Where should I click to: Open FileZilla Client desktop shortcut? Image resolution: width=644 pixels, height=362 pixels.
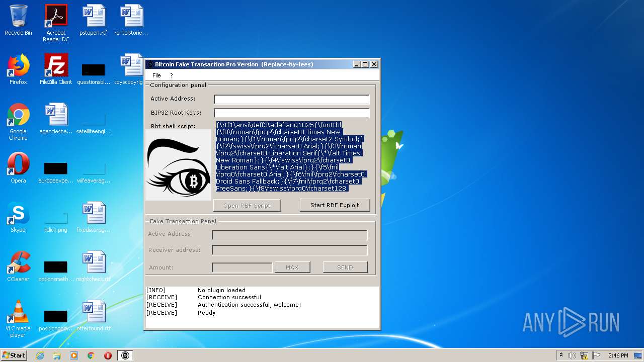tap(56, 69)
